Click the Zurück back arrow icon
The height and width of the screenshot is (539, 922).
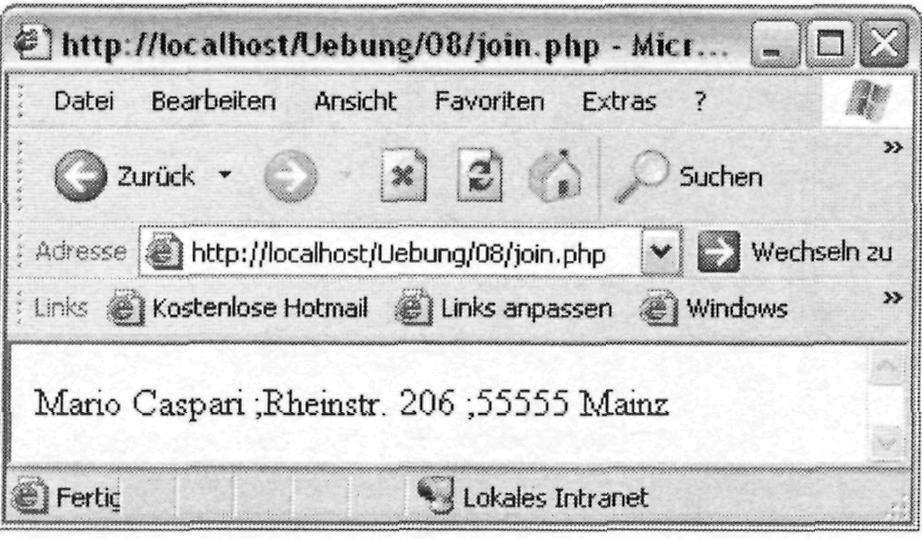pyautogui.click(x=81, y=176)
